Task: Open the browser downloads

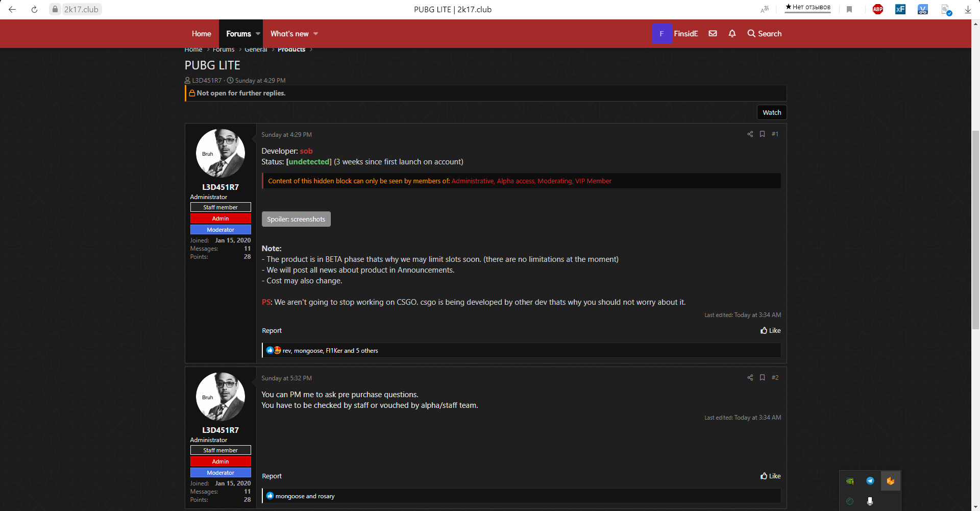Action: (x=968, y=9)
